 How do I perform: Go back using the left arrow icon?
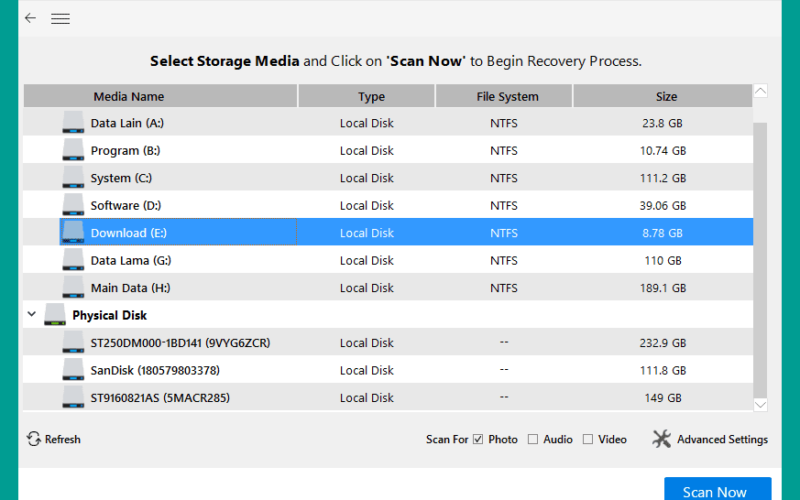click(31, 18)
